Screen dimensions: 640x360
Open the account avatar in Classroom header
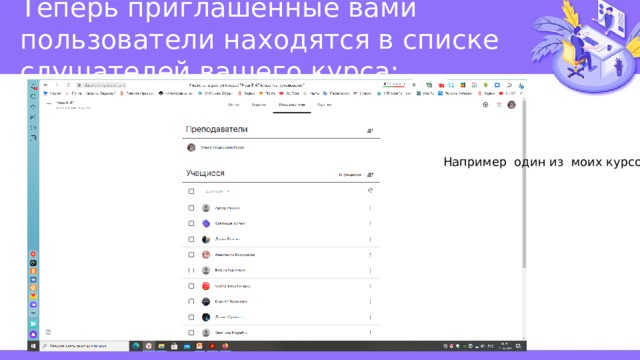point(511,105)
